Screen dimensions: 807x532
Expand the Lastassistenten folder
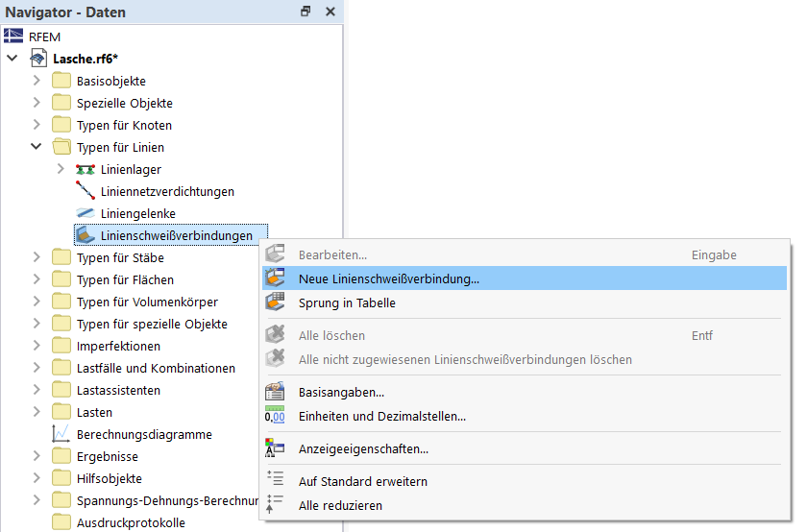pyautogui.click(x=37, y=390)
